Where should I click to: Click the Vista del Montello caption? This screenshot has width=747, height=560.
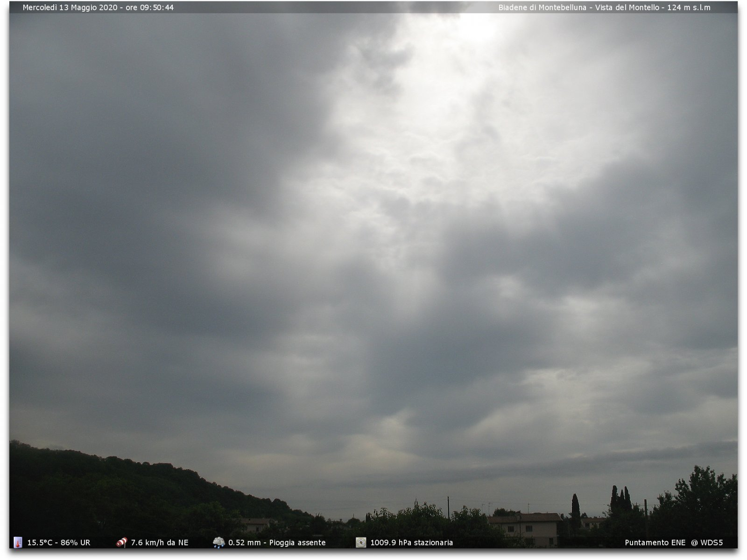(626, 7)
